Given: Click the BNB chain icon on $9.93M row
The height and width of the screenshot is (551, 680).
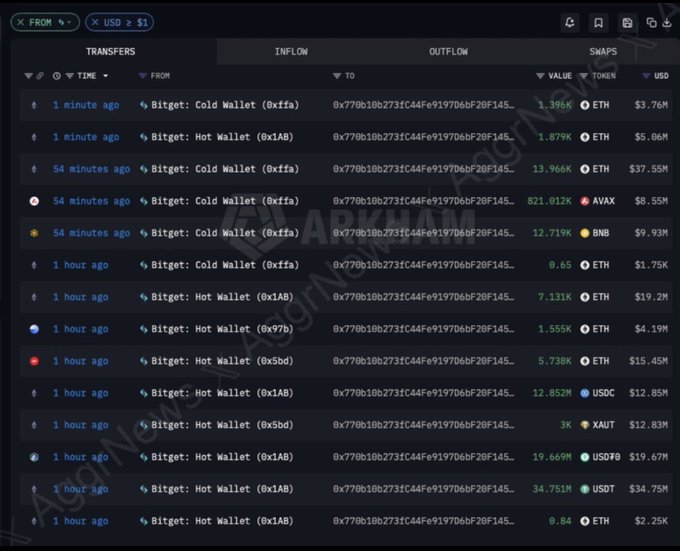Looking at the screenshot, I should click(34, 233).
